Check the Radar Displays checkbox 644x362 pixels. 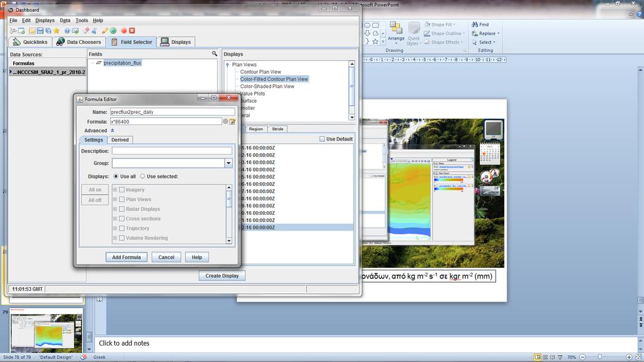[121, 209]
